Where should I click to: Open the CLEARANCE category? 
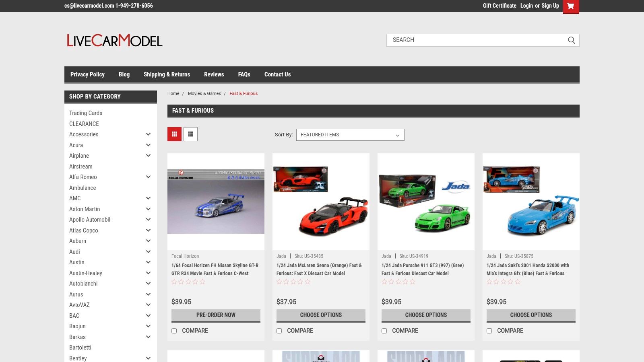84,124
